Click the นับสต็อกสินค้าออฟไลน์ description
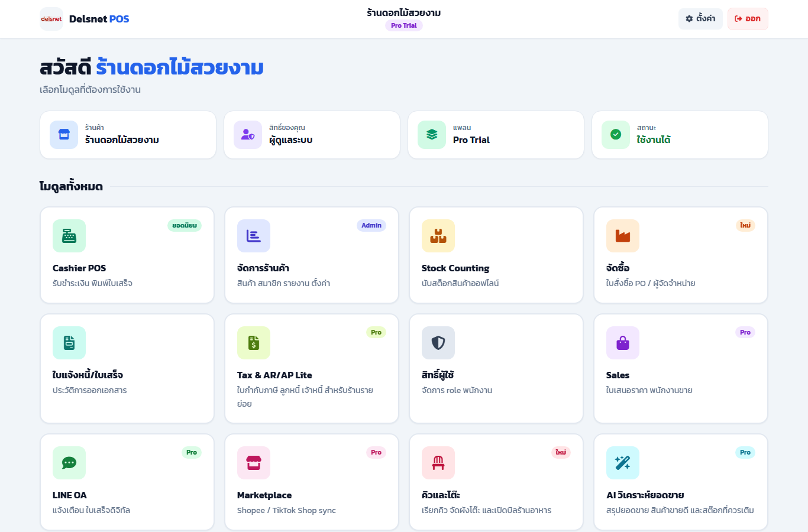The height and width of the screenshot is (532, 808). (x=460, y=283)
